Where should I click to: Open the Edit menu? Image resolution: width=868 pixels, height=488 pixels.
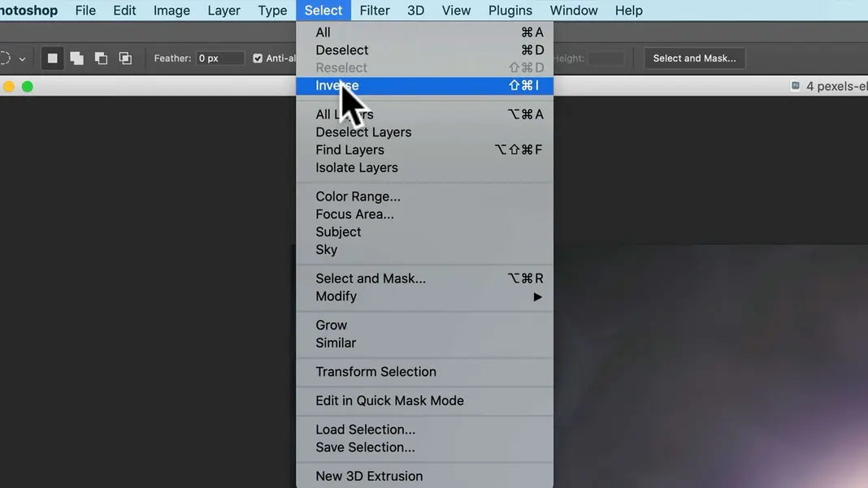pyautogui.click(x=124, y=11)
